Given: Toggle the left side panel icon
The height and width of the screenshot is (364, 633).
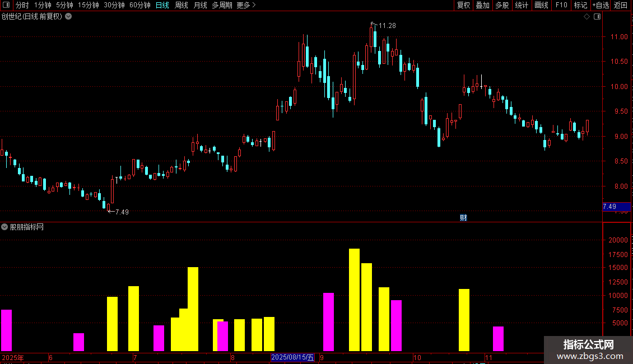Looking at the screenshot, I should [6, 5].
